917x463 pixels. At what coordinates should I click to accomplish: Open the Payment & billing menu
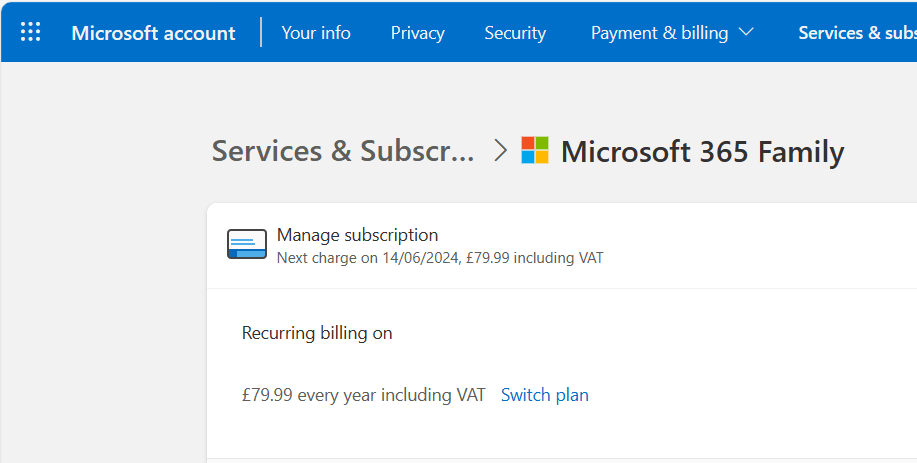[660, 33]
